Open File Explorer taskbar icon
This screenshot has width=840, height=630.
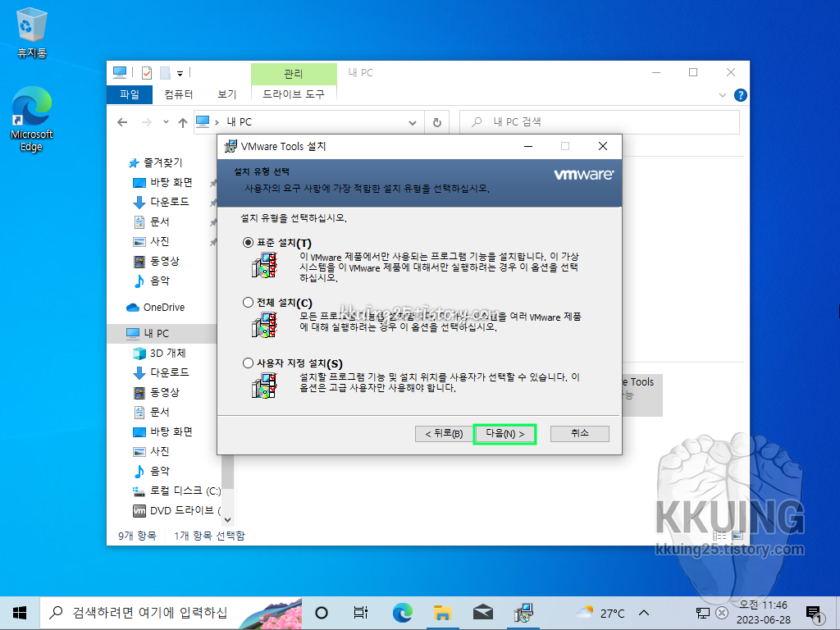[442, 613]
